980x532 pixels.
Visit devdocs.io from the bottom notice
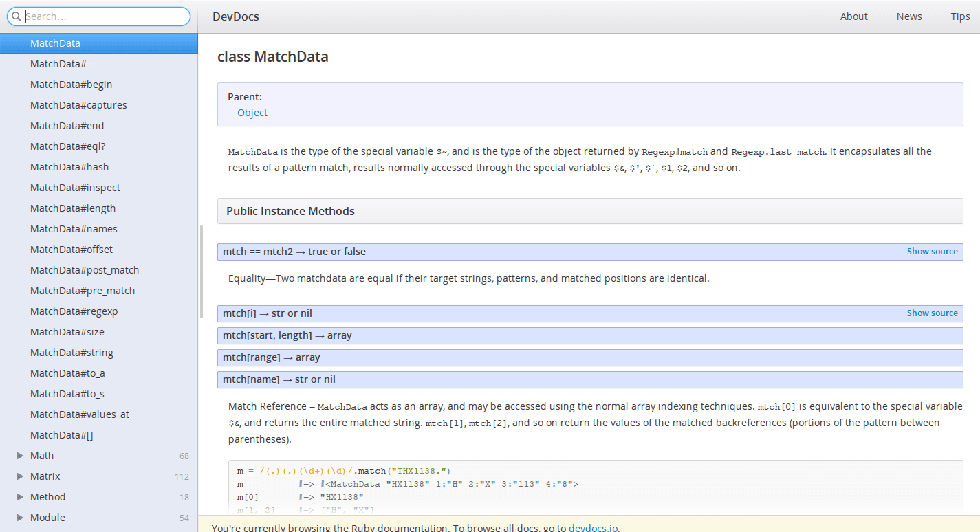[x=592, y=527]
